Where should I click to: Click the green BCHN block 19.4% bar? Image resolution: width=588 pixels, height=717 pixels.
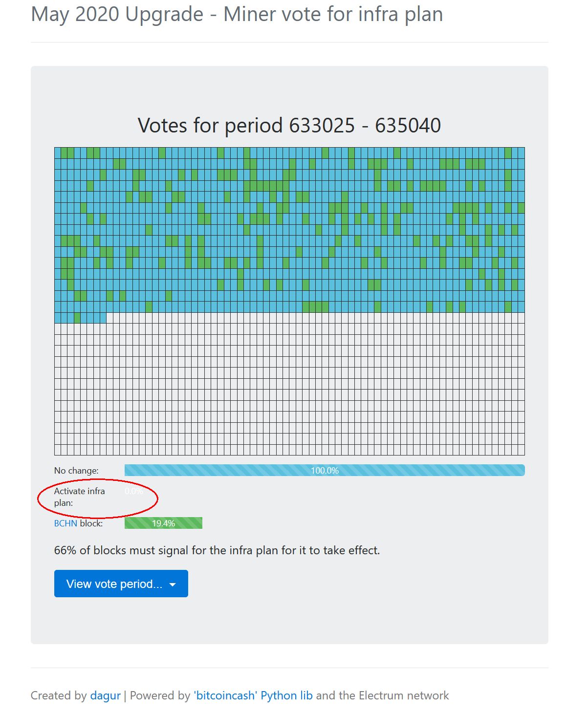click(163, 523)
